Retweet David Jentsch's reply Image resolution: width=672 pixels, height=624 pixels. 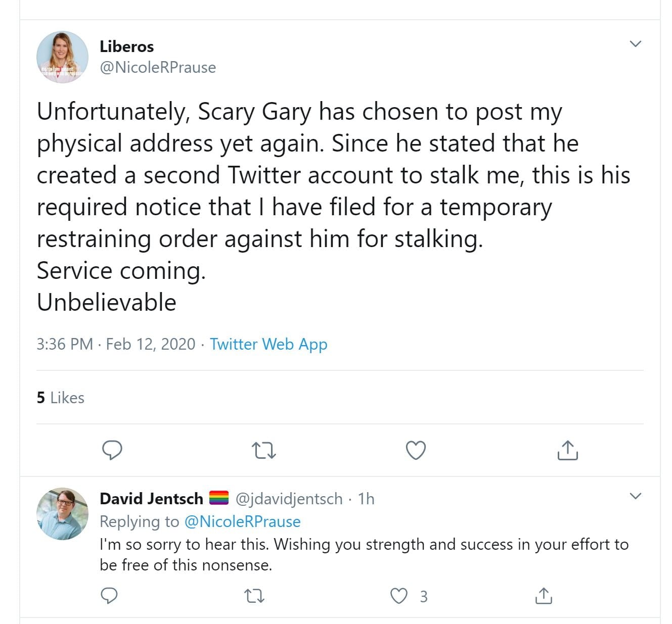pyautogui.click(x=254, y=596)
